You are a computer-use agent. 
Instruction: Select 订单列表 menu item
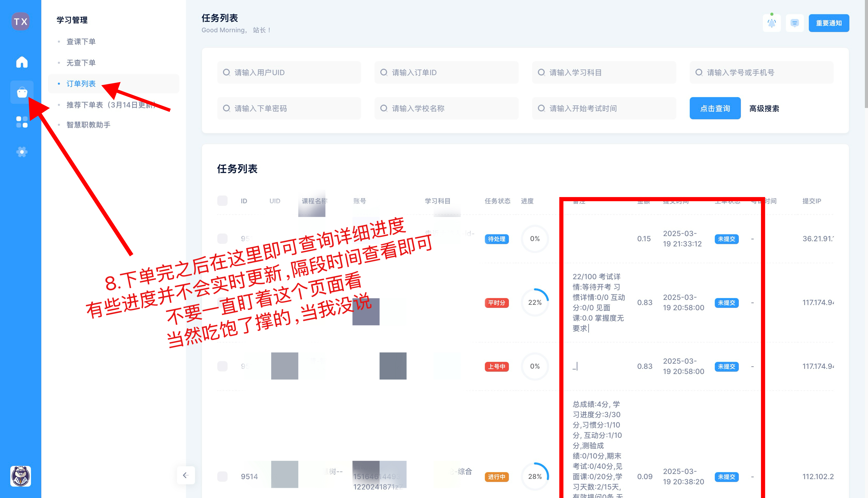click(114, 83)
